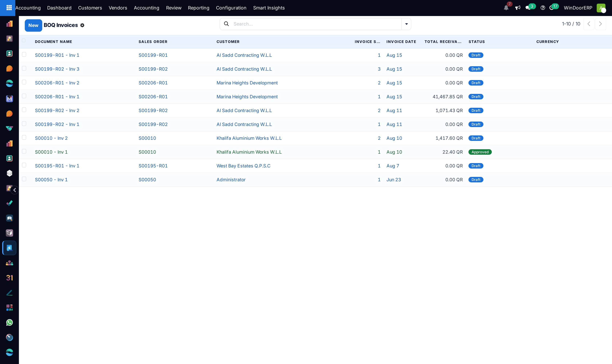Open the Vendors dropdown menu
The image size is (612, 364).
pyautogui.click(x=118, y=8)
